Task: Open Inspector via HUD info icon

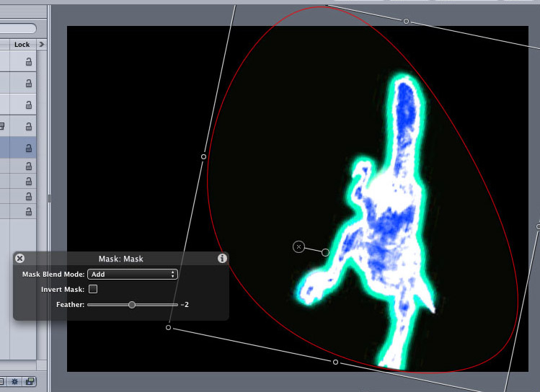Action: click(x=222, y=258)
